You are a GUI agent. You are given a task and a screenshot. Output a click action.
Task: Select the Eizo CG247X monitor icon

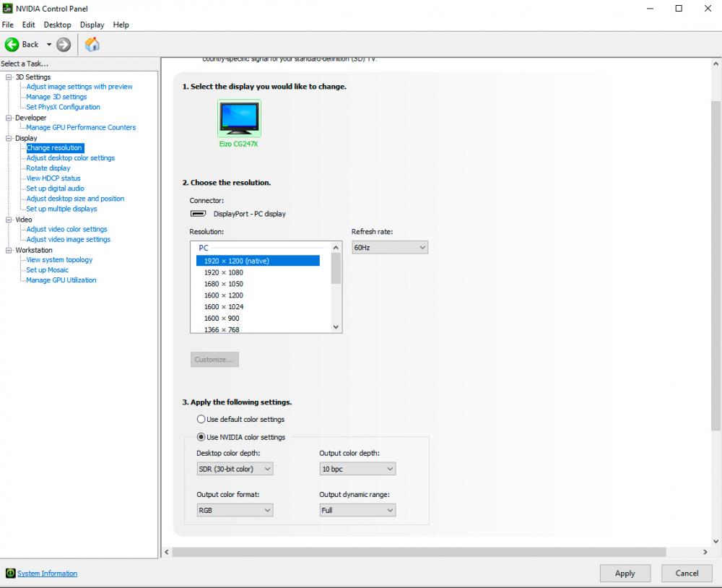(x=239, y=118)
